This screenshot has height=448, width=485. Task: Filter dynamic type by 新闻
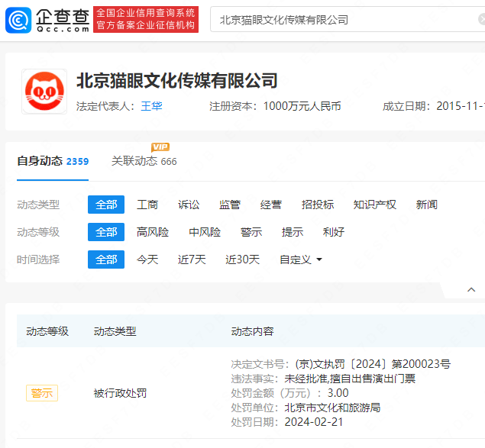(x=426, y=205)
